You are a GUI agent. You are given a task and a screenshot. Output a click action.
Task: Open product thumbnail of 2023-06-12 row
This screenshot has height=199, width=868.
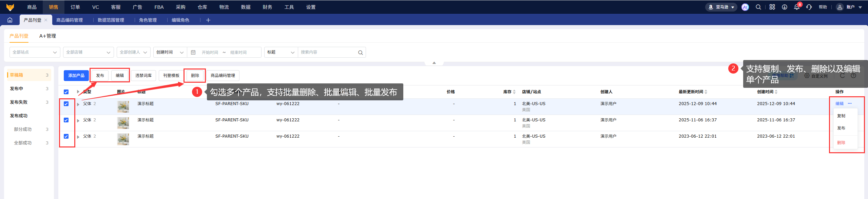[x=123, y=139]
